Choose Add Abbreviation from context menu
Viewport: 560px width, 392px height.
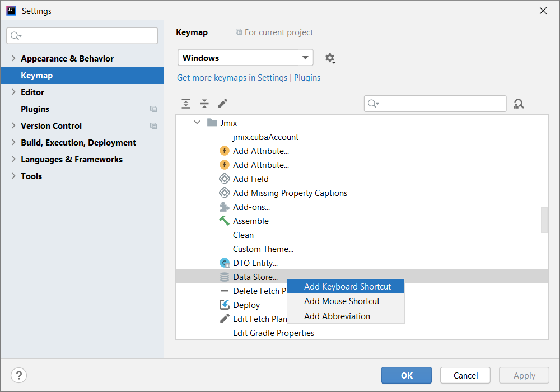[x=346, y=316]
